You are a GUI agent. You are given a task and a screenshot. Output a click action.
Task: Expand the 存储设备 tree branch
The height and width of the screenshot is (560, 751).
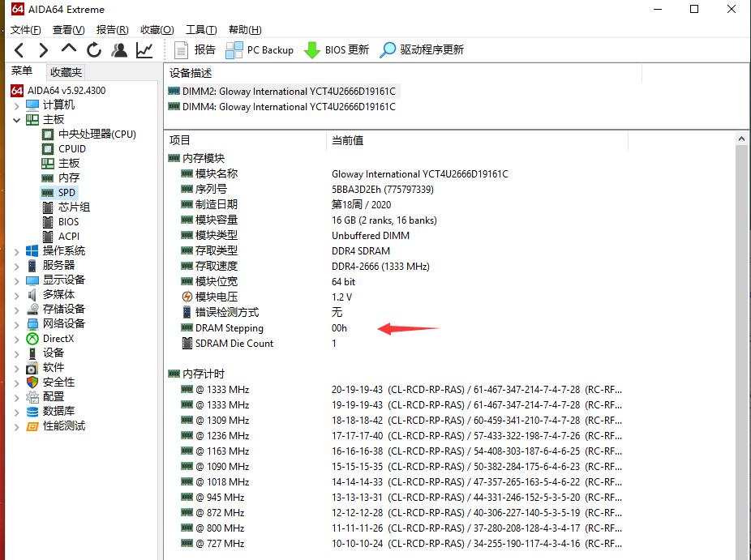pyautogui.click(x=18, y=308)
